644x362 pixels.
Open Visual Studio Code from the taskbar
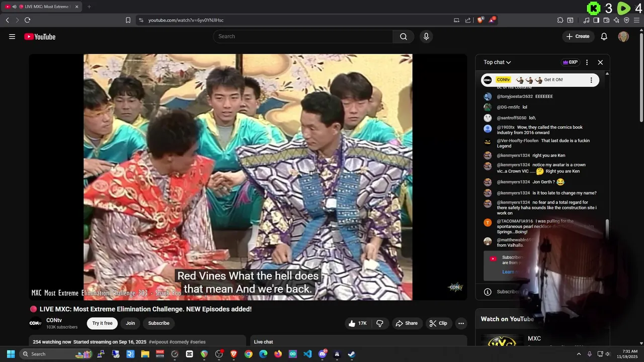[307, 354]
